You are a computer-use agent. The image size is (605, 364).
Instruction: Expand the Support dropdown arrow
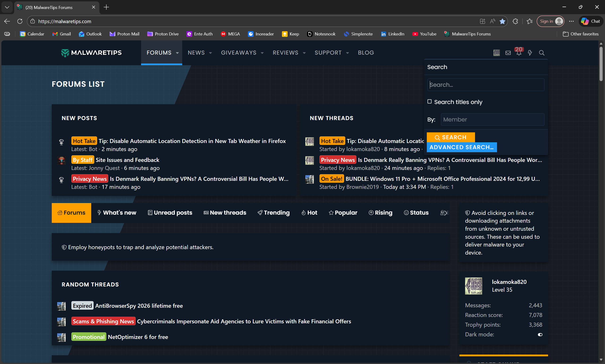pos(347,53)
